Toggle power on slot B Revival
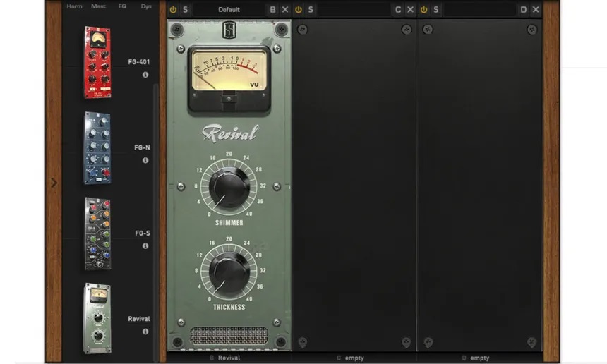The height and width of the screenshot is (364, 607). click(x=173, y=10)
